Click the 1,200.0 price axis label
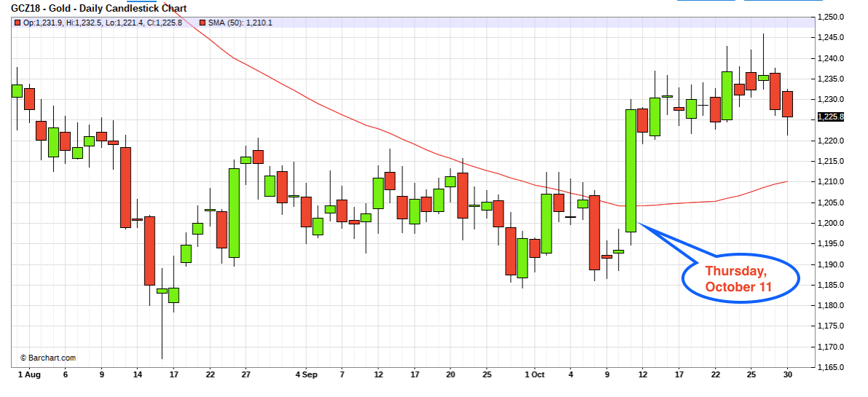Viewport: 868px width, 397px height. (831, 224)
